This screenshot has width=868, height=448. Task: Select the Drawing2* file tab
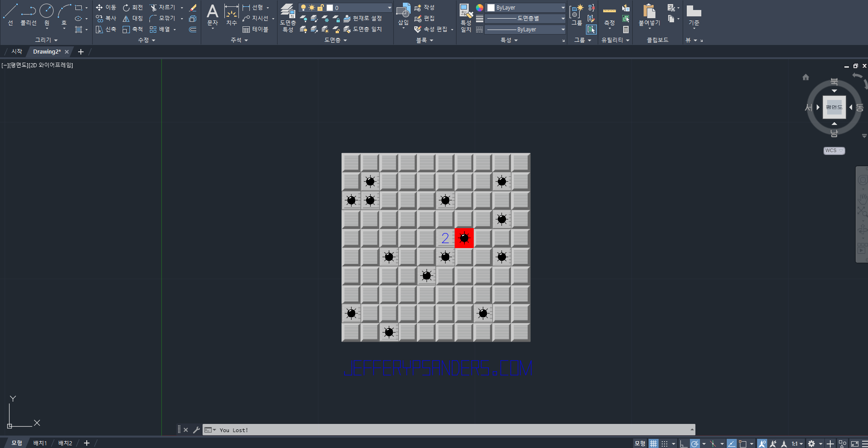point(47,52)
